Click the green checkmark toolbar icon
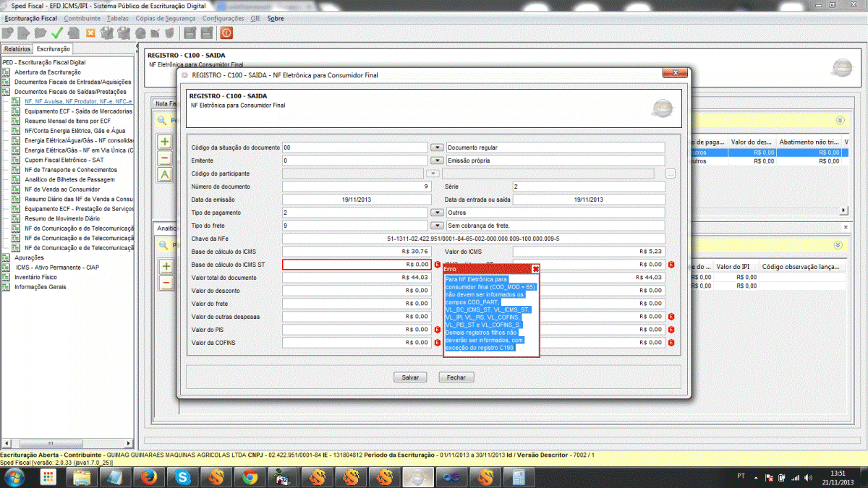 [57, 33]
